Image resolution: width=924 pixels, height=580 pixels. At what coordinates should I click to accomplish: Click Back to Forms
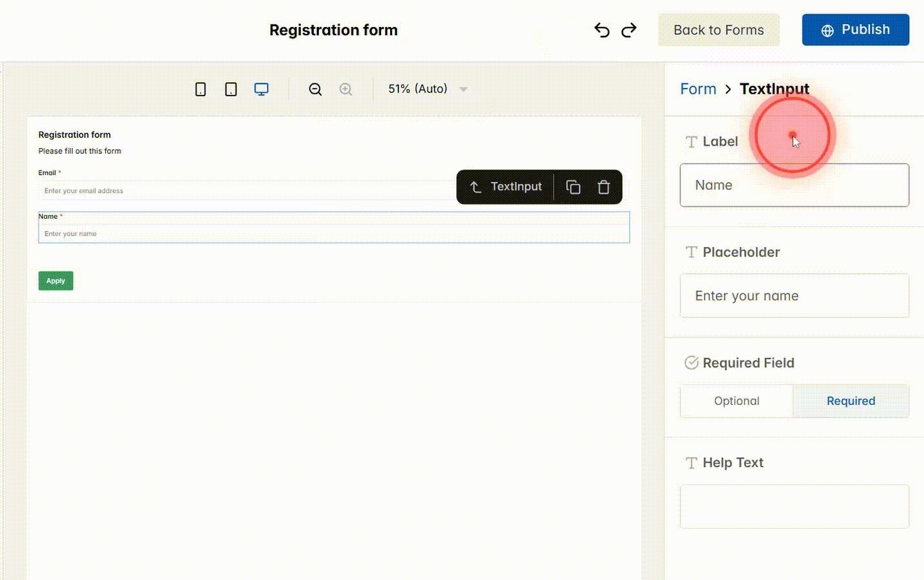coord(719,30)
